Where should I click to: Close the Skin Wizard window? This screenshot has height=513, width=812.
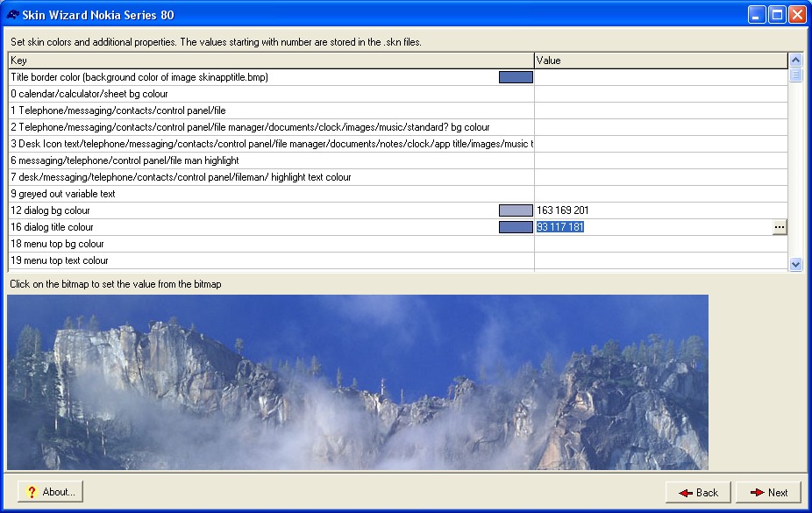[x=797, y=15]
